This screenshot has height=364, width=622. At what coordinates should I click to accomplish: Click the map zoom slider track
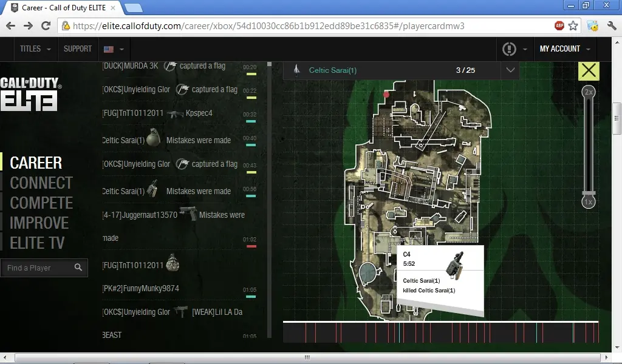click(588, 144)
